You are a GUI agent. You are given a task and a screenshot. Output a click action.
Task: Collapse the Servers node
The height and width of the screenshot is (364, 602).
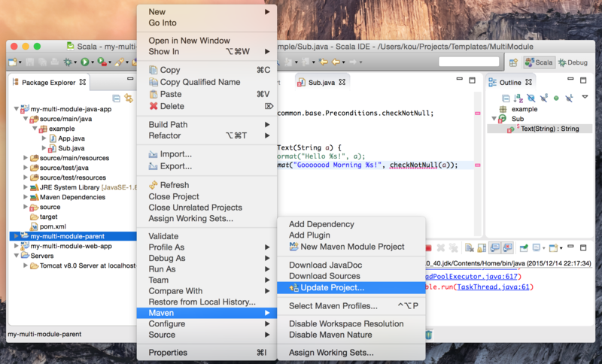[x=17, y=256]
